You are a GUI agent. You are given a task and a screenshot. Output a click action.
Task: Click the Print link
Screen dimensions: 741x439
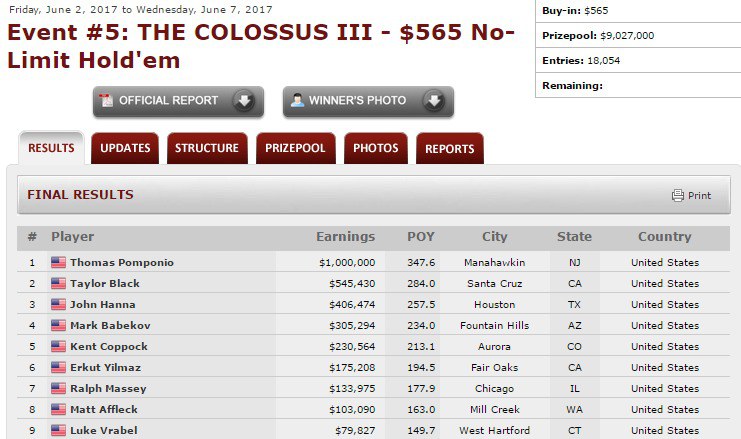[699, 196]
